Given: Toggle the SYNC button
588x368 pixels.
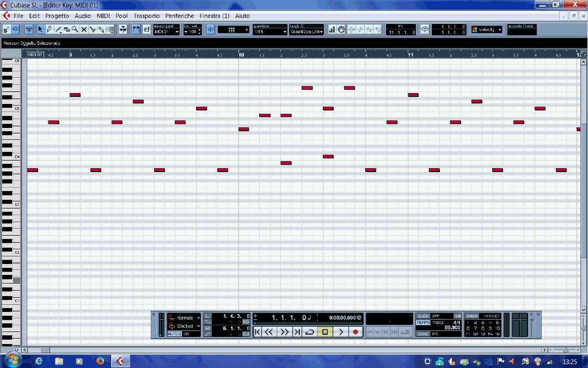Looking at the screenshot, I should tap(424, 334).
